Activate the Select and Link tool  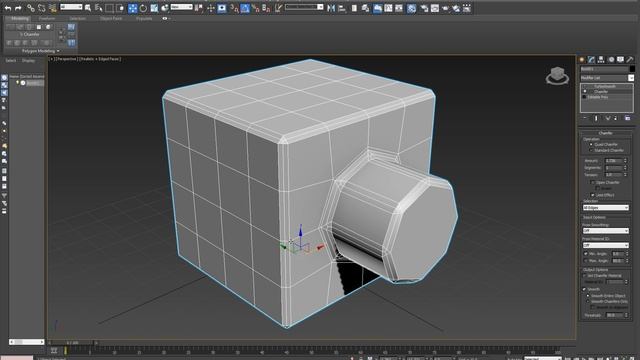[x=31, y=8]
